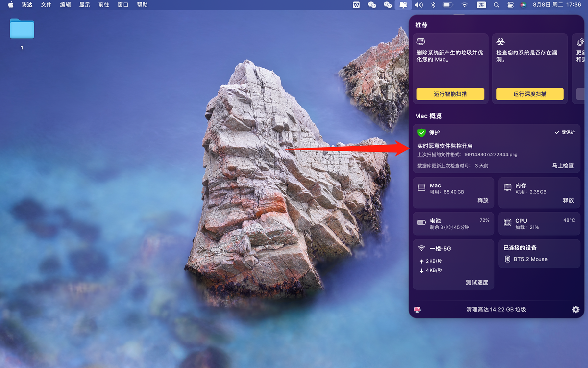Click the Wi-Fi icon beside 一楼-5G
This screenshot has height=368, width=588.
pyautogui.click(x=421, y=248)
